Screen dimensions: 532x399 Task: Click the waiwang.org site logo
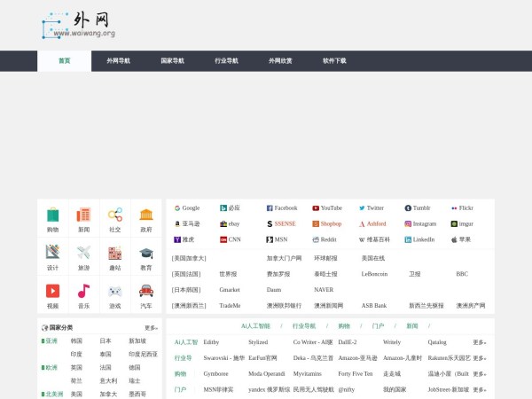[x=79, y=25]
